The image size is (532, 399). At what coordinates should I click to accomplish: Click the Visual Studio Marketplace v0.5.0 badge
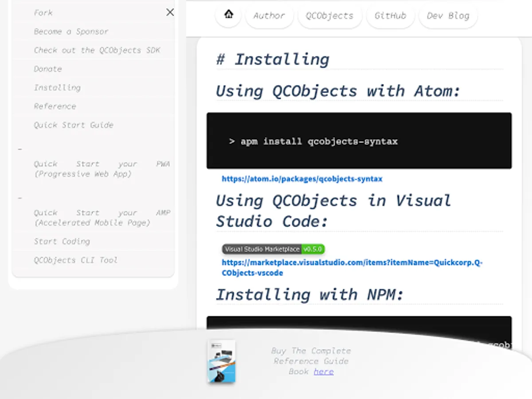click(273, 249)
